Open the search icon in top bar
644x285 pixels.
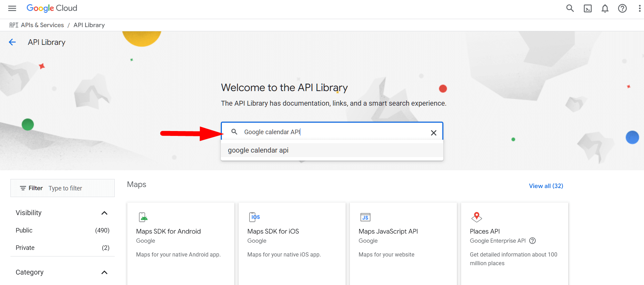point(570,8)
